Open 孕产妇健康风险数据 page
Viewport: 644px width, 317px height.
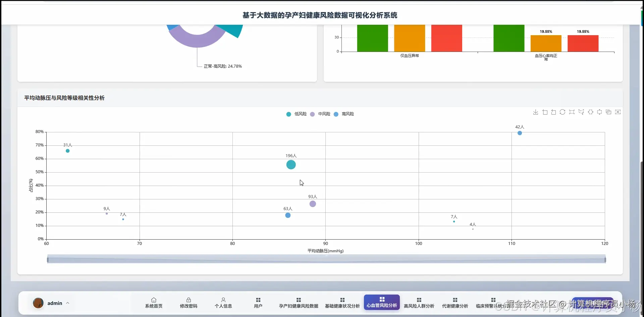(299, 303)
